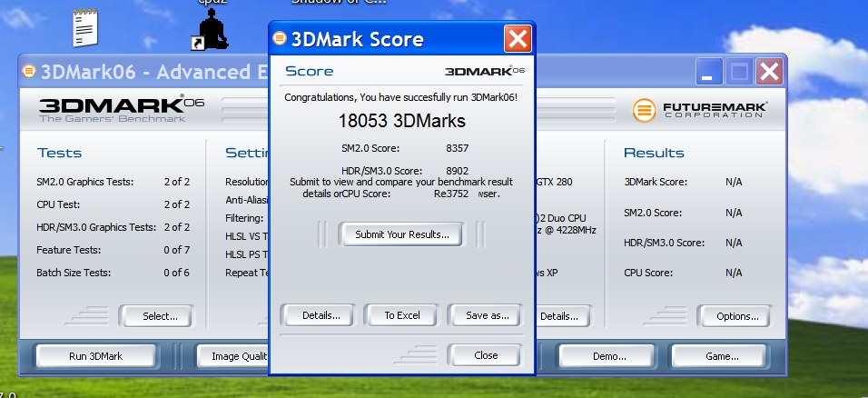Launch the cpuz desktop shortcut icon
The width and height of the screenshot is (868, 398).
pos(211,29)
